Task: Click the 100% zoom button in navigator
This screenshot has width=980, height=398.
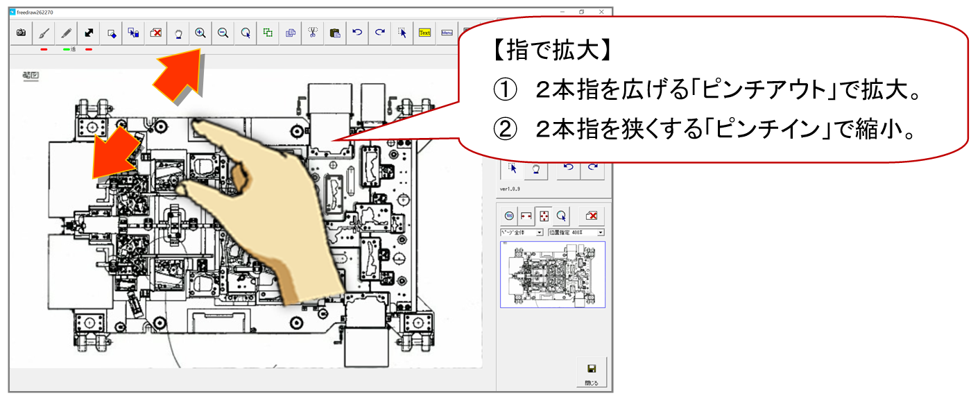Action: pyautogui.click(x=509, y=216)
